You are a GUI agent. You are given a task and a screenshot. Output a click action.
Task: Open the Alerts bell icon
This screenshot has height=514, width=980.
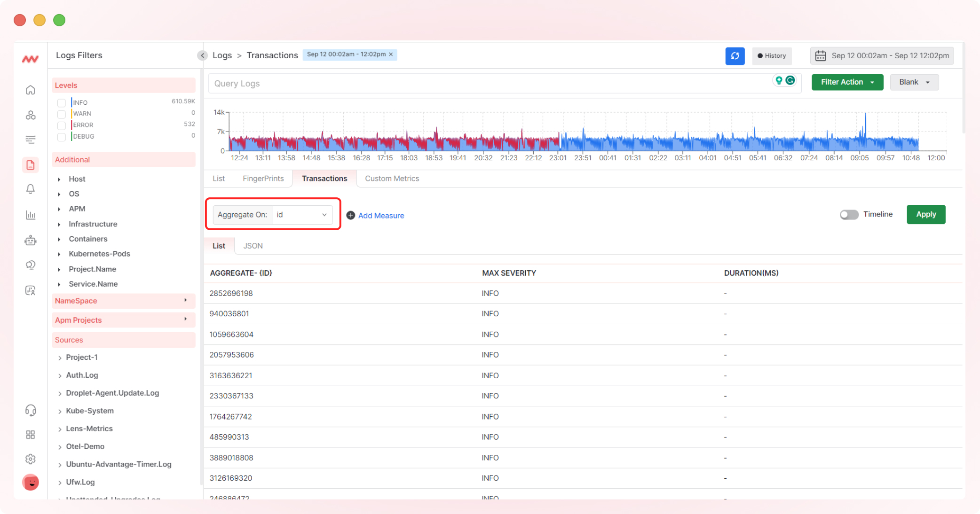[31, 189]
